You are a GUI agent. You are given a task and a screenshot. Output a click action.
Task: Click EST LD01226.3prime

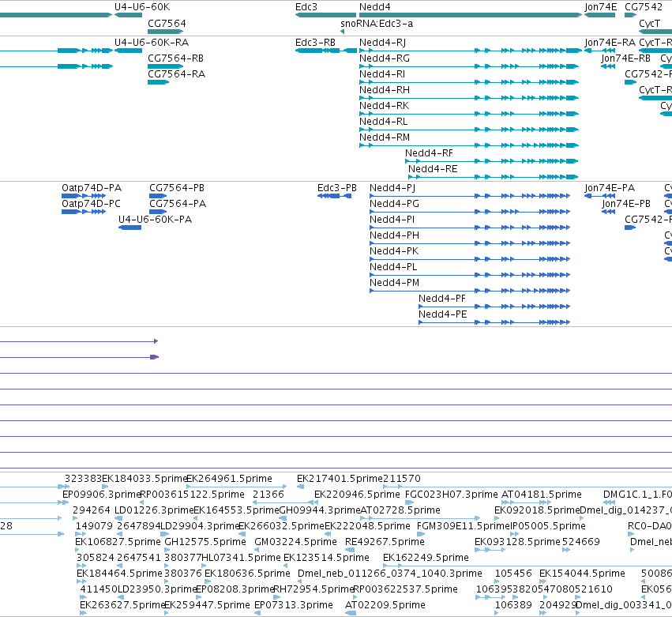pyautogui.click(x=118, y=518)
